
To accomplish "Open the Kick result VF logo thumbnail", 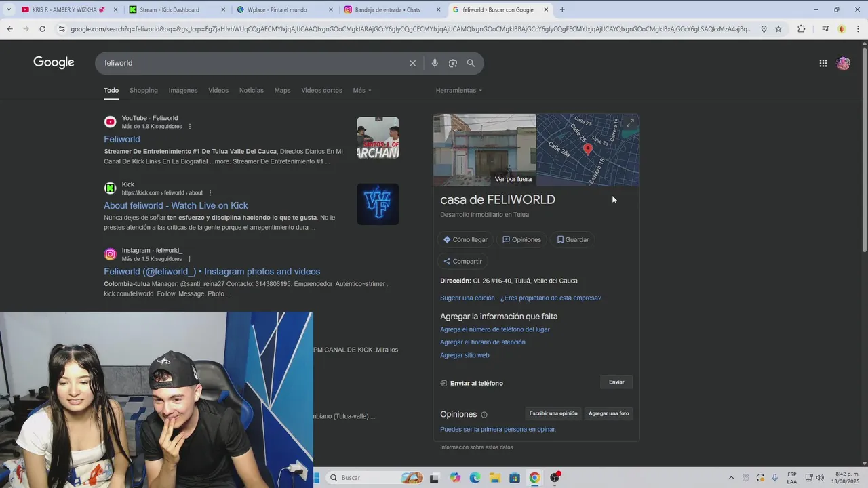I will [x=378, y=204].
